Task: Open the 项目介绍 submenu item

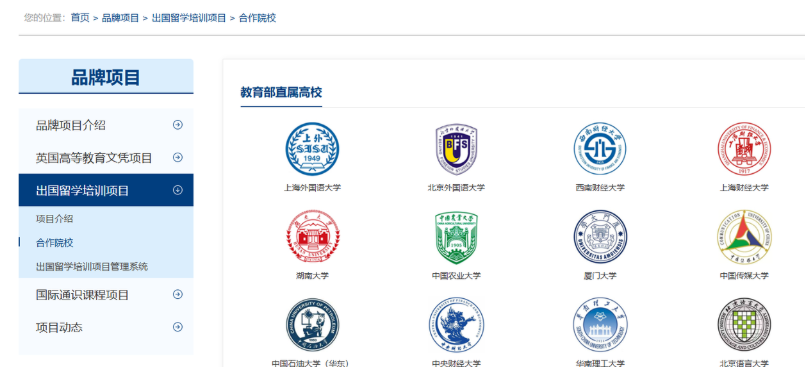Action: click(54, 219)
